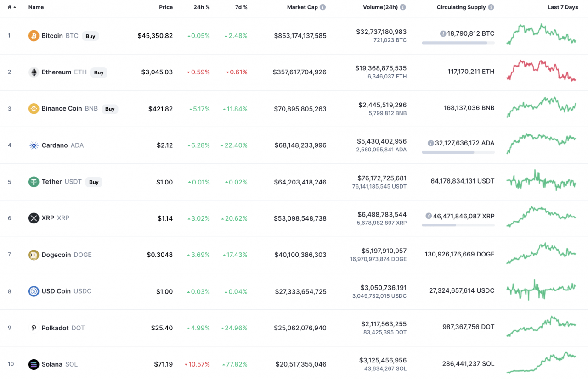Image resolution: width=588 pixels, height=379 pixels.
Task: Sort table by 7d % column header
Action: click(x=240, y=7)
